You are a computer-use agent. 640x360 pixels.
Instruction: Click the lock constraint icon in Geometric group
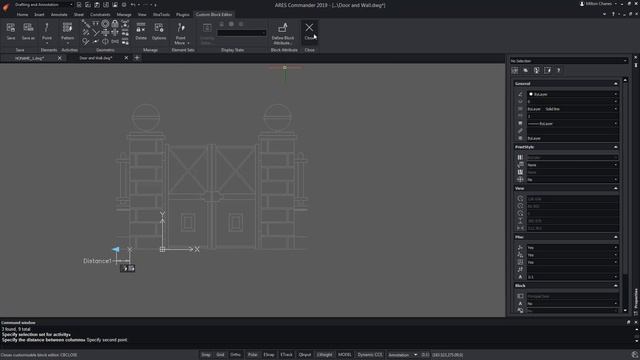[115, 24]
